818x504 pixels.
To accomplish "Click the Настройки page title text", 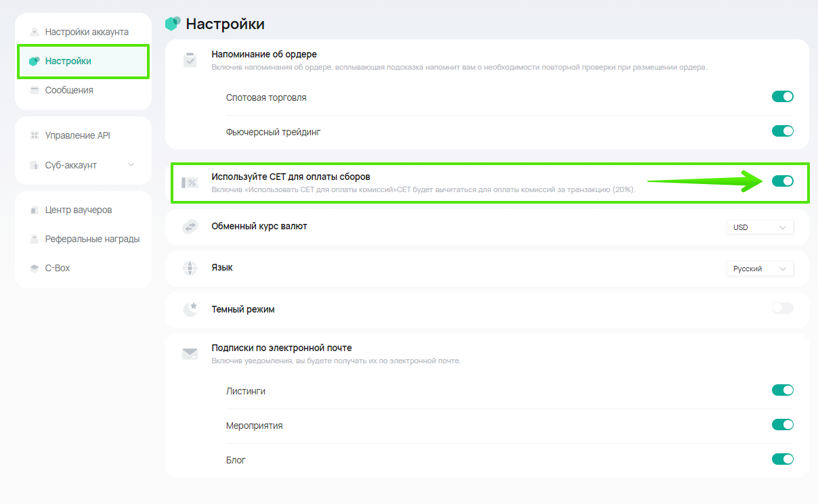I will 225,24.
